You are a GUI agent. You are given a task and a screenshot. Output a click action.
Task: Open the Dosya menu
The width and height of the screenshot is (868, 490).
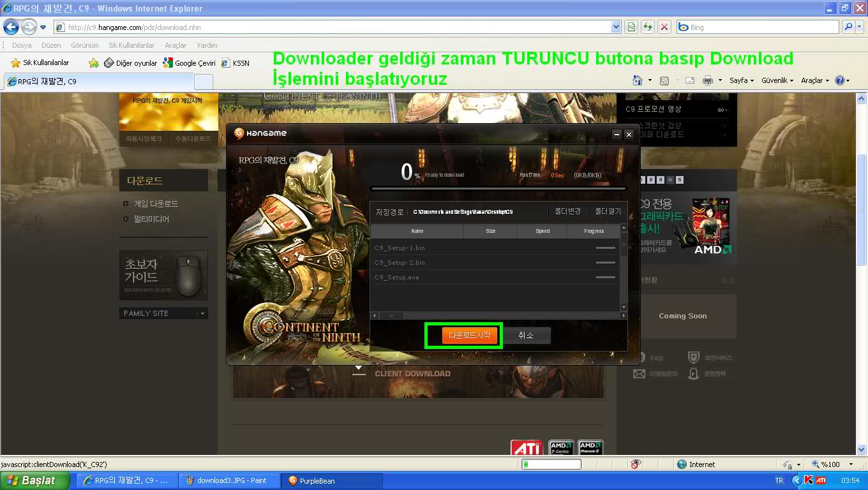(x=22, y=45)
